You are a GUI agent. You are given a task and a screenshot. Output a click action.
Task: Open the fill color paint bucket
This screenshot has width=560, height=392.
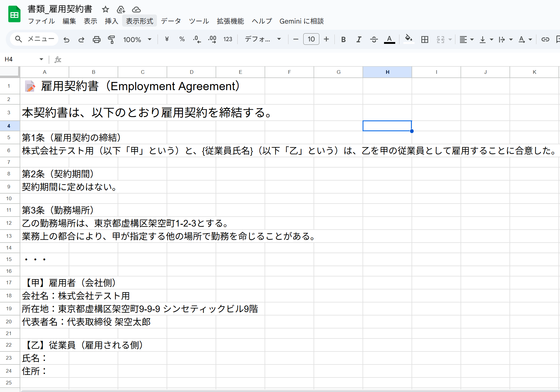[x=409, y=39]
